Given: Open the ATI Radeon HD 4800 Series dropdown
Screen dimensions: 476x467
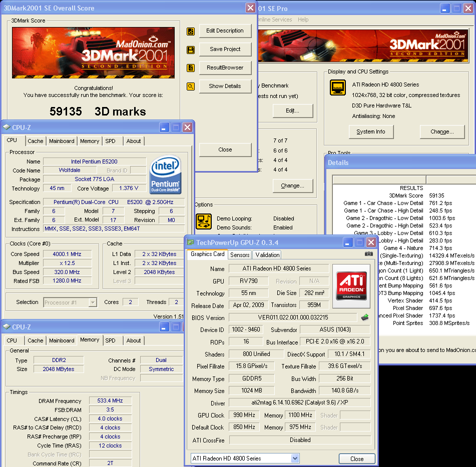Looking at the screenshot, I should coord(295,458).
